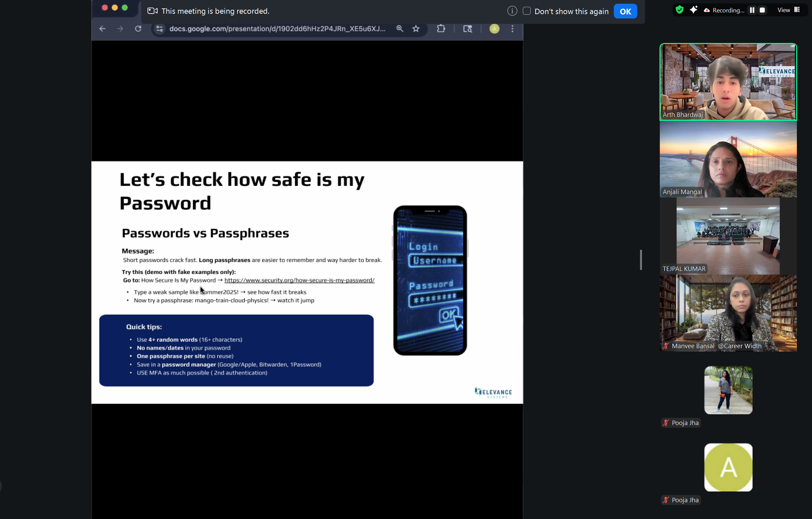This screenshot has width=812, height=519.
Task: Click the recording notice info icon
Action: (x=512, y=11)
